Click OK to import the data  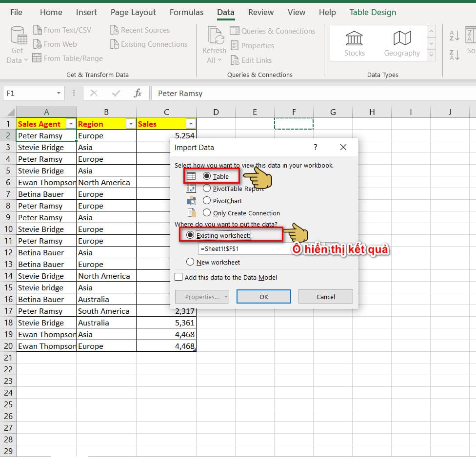coord(263,296)
